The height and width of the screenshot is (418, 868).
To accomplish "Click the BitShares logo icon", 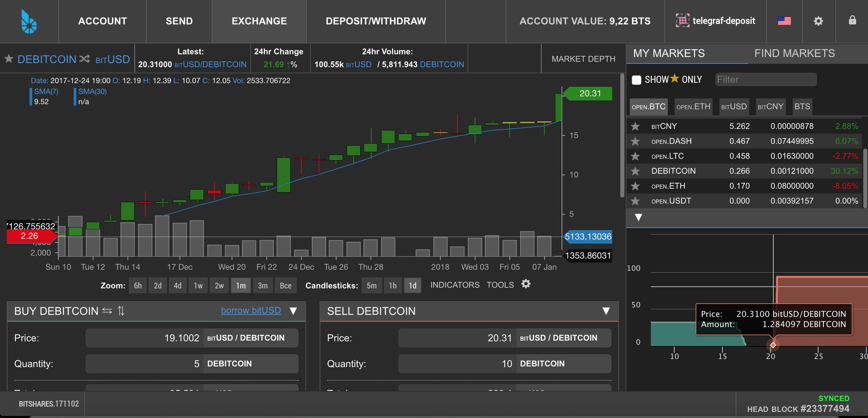I will [x=29, y=21].
